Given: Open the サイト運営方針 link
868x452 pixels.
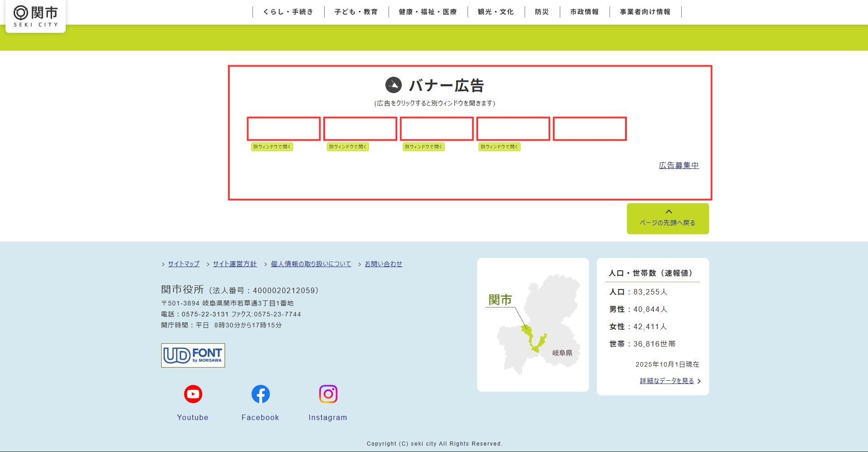Looking at the screenshot, I should tap(235, 264).
